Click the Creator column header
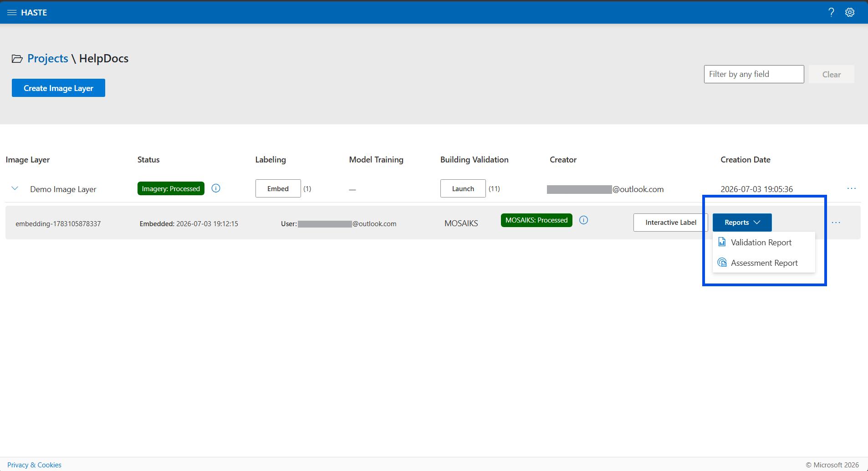This screenshot has height=471, width=868. pos(563,160)
